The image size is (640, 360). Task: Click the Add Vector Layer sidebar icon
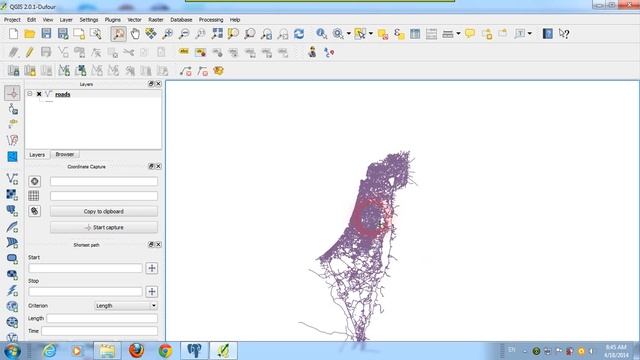tap(12, 179)
